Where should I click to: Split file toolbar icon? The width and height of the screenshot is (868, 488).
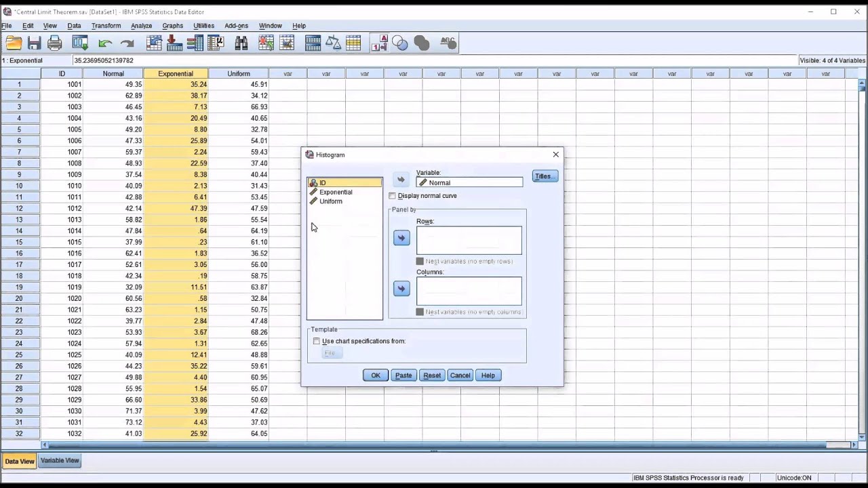pos(313,43)
